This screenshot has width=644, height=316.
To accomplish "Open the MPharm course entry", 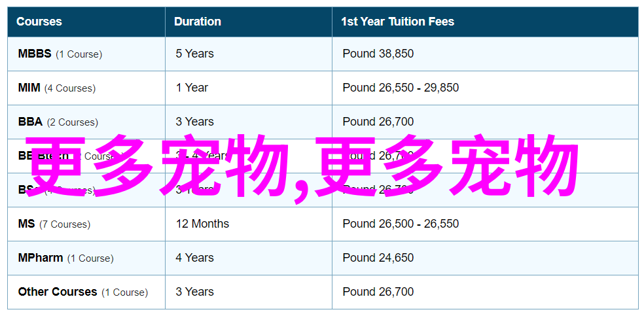I will [41, 258].
